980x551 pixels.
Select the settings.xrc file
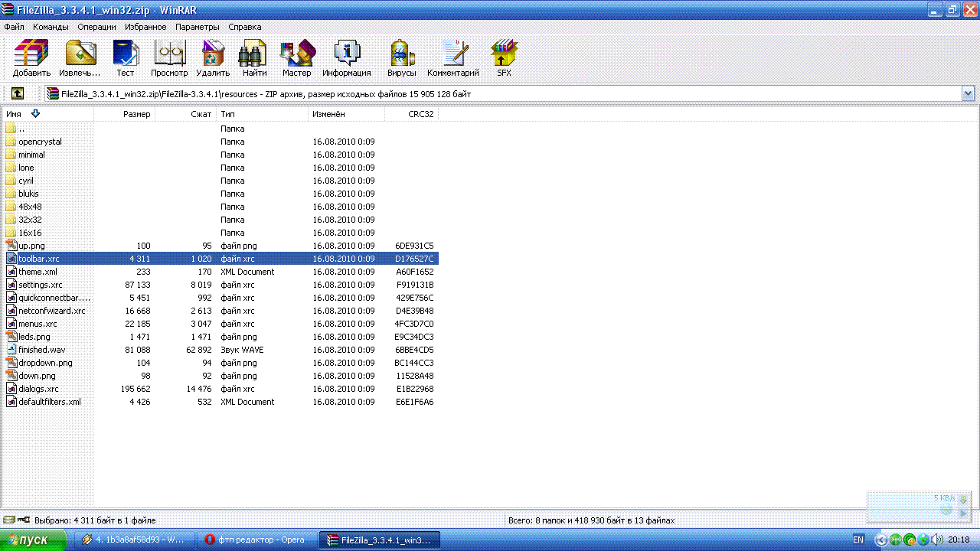(x=40, y=285)
